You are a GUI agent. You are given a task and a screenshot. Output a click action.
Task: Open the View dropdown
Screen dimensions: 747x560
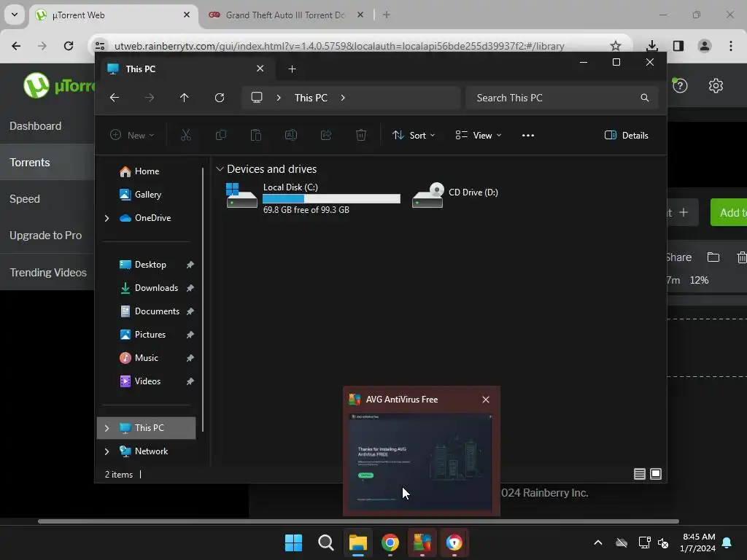click(479, 135)
